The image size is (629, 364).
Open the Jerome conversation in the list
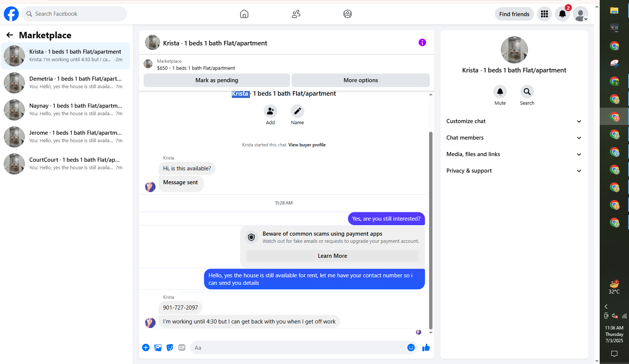pos(65,137)
